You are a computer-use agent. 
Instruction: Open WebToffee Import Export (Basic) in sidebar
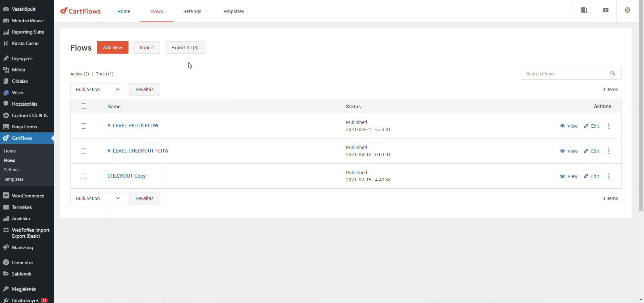pyautogui.click(x=27, y=233)
